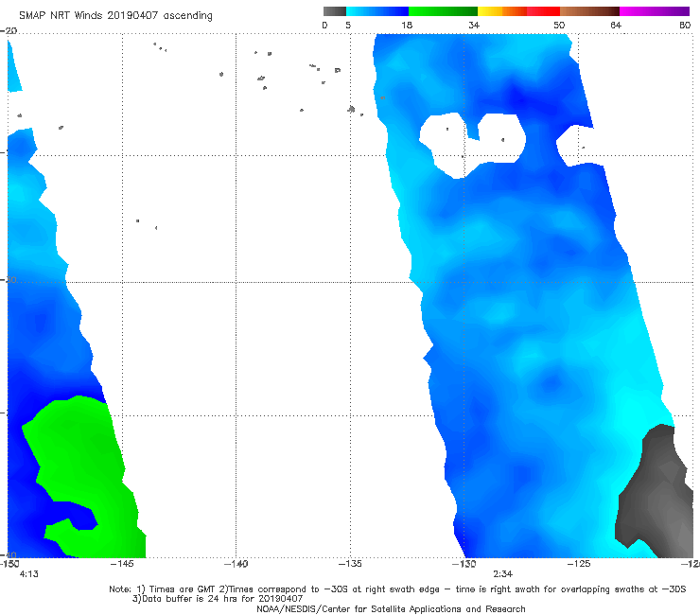Image resolution: width=700 pixels, height=615 pixels.
Task: Click the color bar label '50'
Action: [x=559, y=25]
